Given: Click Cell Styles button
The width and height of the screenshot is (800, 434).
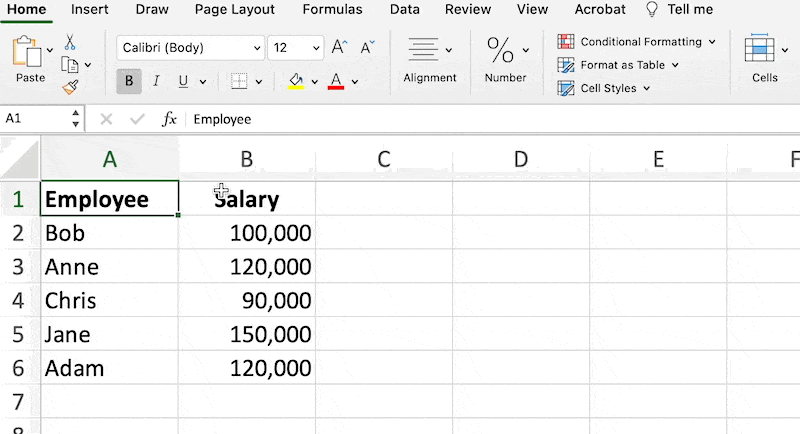Looking at the screenshot, I should (604, 88).
